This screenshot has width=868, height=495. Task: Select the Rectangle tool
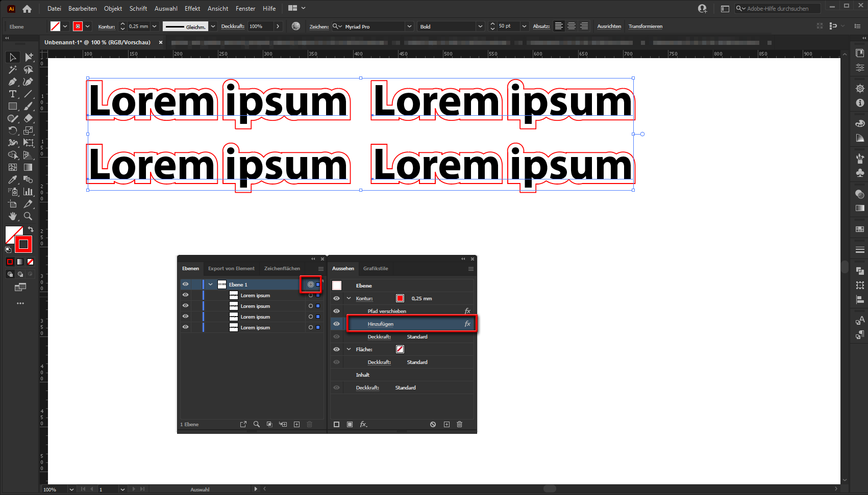(12, 106)
